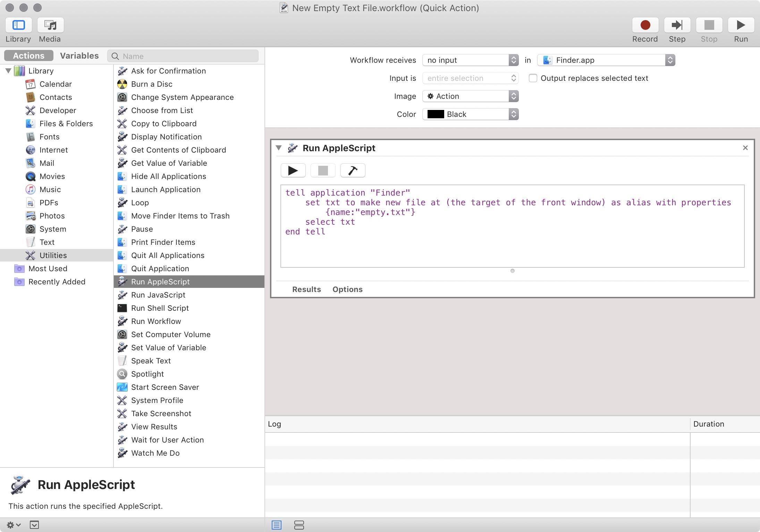760x532 pixels.
Task: Expand the Variables tab panel
Action: (79, 55)
